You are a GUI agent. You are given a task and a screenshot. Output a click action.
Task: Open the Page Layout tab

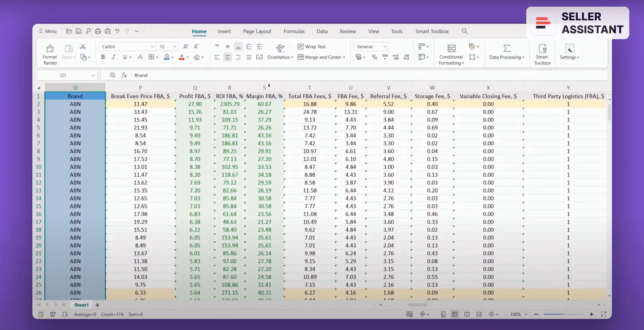point(257,32)
